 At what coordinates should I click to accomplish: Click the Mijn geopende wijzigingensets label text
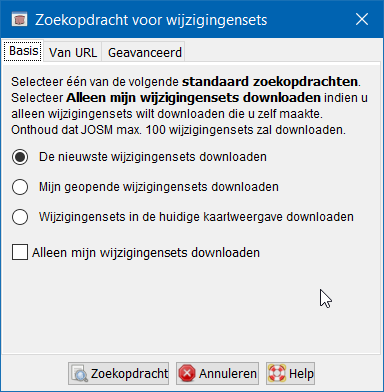pos(159,187)
